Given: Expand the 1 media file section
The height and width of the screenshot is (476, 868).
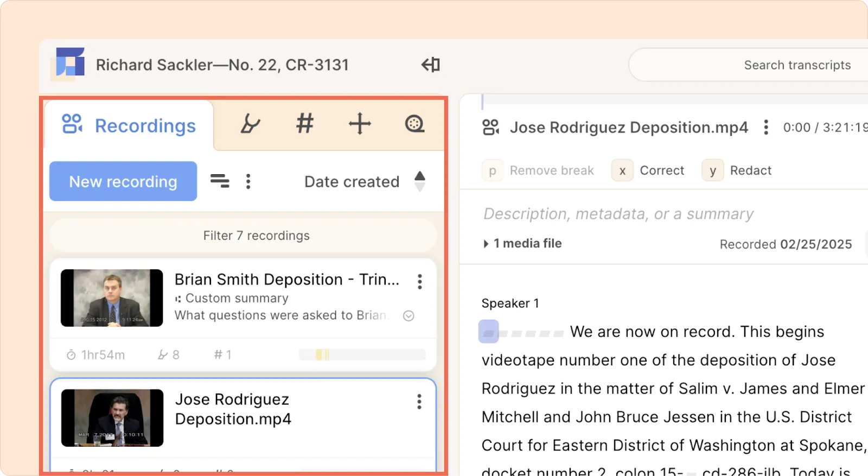Looking at the screenshot, I should [x=522, y=244].
